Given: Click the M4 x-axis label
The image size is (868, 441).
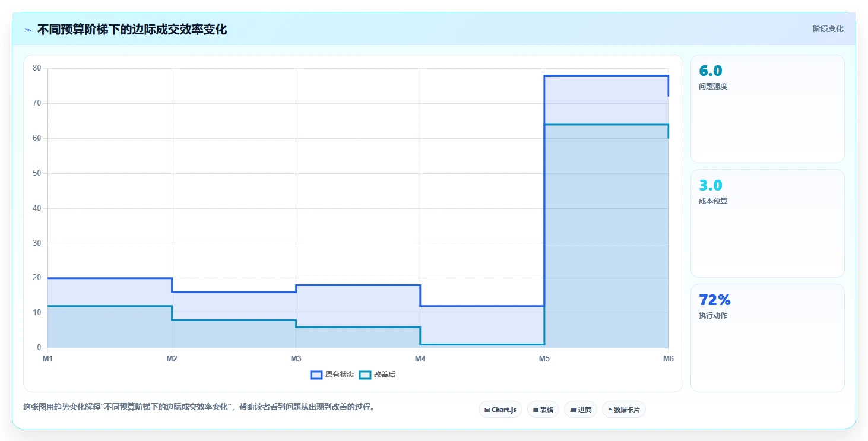Looking at the screenshot, I should click(420, 358).
